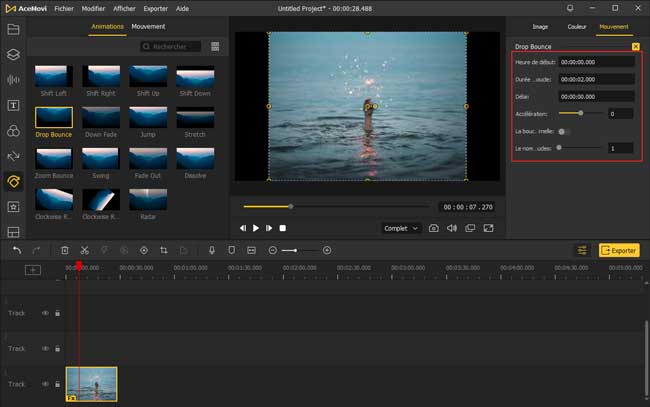Viewport: 650px width, 407px height.
Task: Select the Zoom Bounce animation thumbnail
Action: (54, 158)
